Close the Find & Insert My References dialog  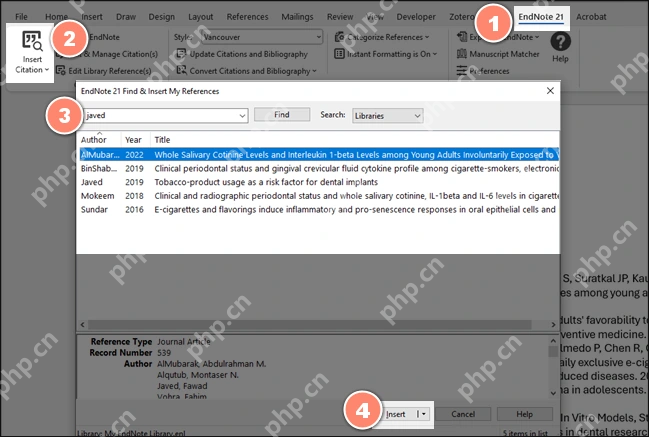(x=550, y=91)
